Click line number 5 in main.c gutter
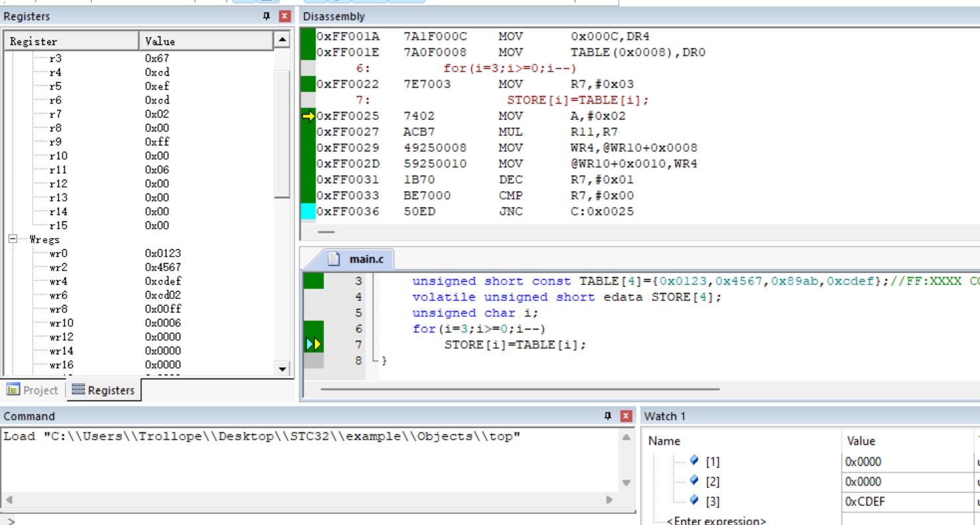Screen dimensions: 980x525 [359, 313]
